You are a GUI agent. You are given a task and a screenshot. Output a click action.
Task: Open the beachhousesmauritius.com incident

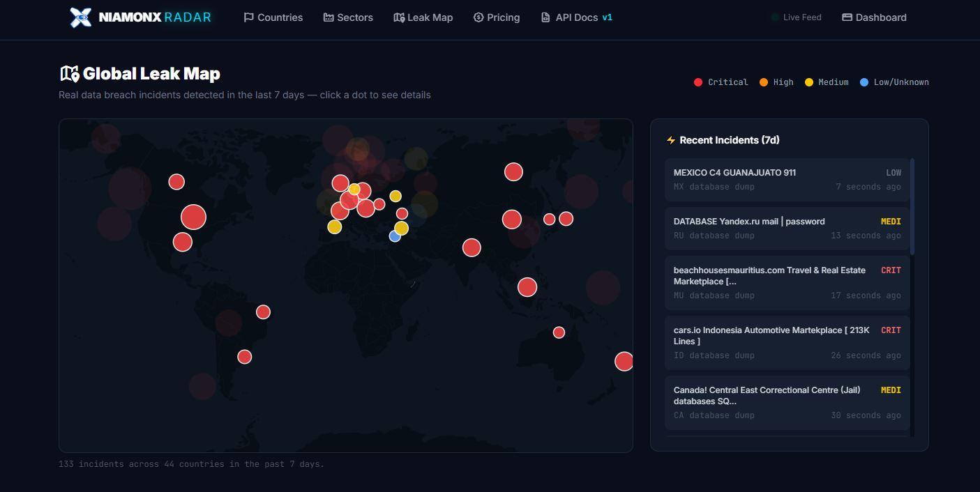[787, 283]
